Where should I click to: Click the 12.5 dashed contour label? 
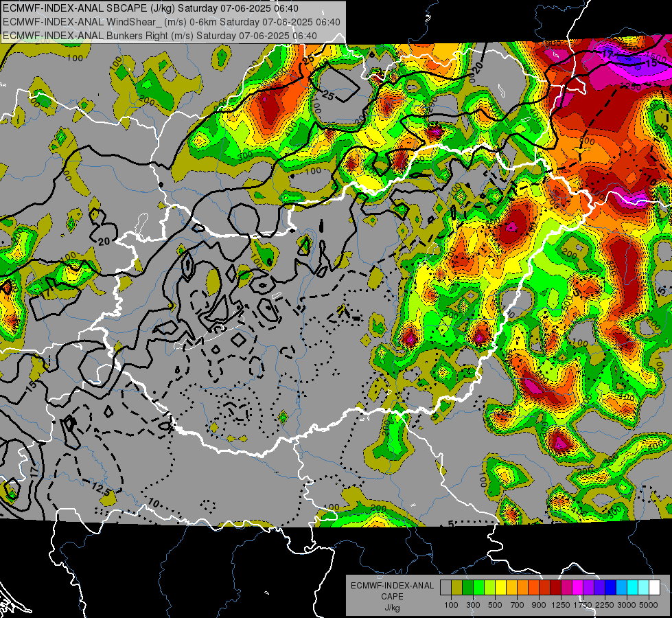tap(102, 488)
